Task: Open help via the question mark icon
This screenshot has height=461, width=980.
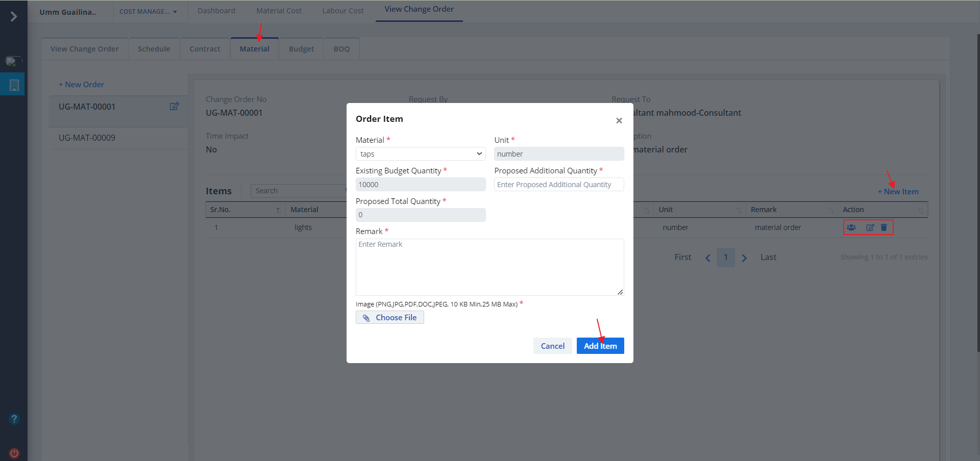Action: (14, 419)
